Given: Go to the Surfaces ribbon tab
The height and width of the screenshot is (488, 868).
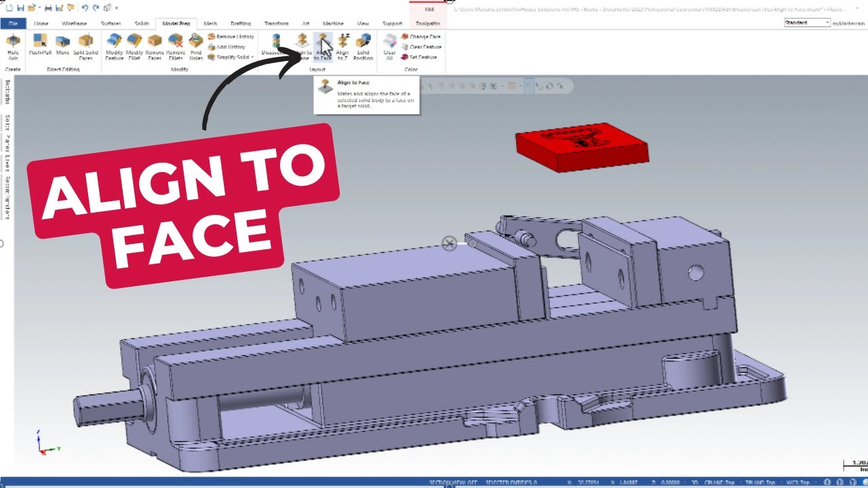Looking at the screenshot, I should (111, 23).
